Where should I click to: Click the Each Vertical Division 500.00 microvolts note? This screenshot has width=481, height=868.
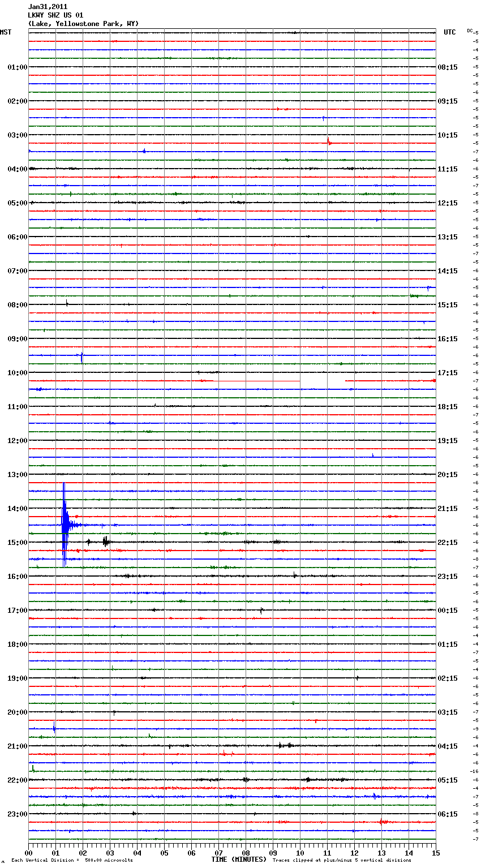coord(72,861)
